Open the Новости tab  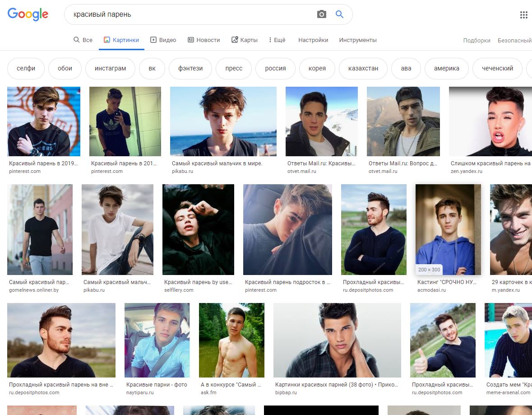[x=204, y=40]
